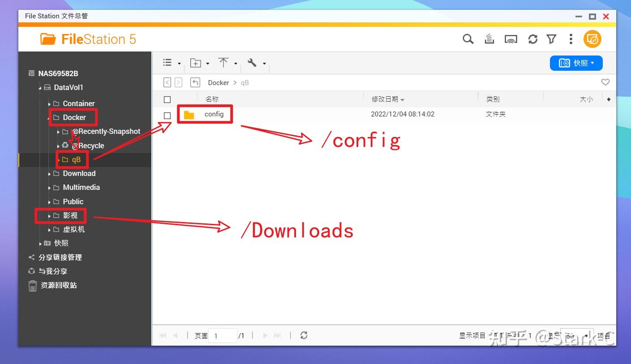Click Docker in the breadcrumb path
The height and width of the screenshot is (364, 631).
tap(219, 83)
